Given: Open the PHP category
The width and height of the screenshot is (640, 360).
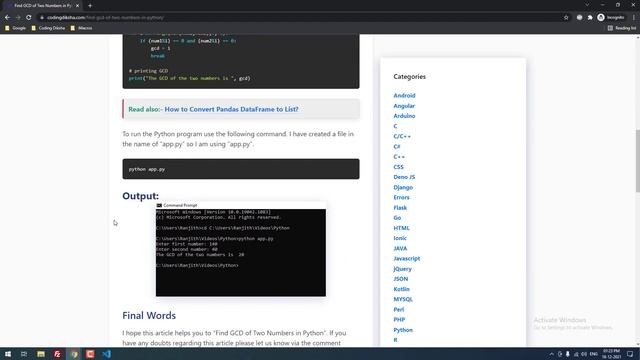Looking at the screenshot, I should click(399, 320).
